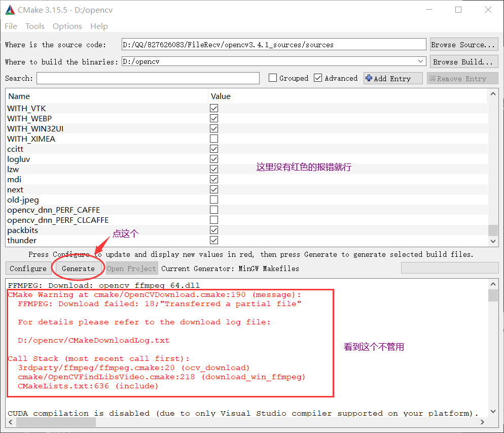Image resolution: width=504 pixels, height=433 pixels.
Task: Close the CMake window
Action: (x=488, y=10)
